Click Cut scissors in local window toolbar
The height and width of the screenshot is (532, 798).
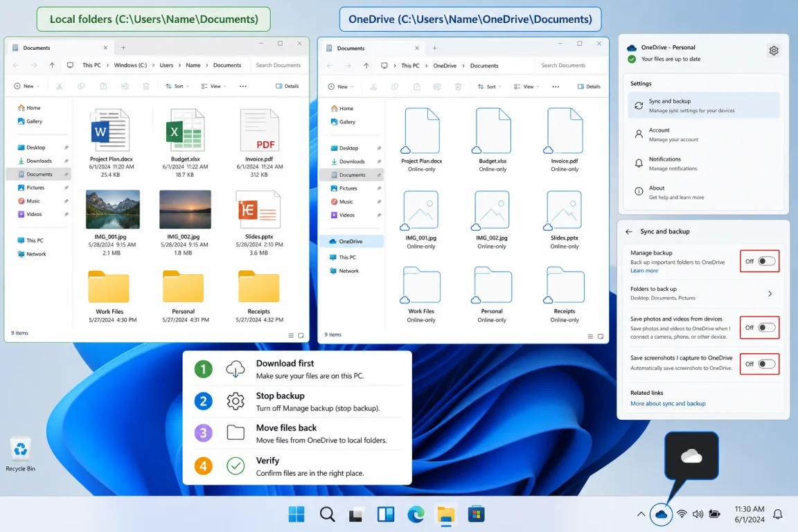[x=60, y=86]
